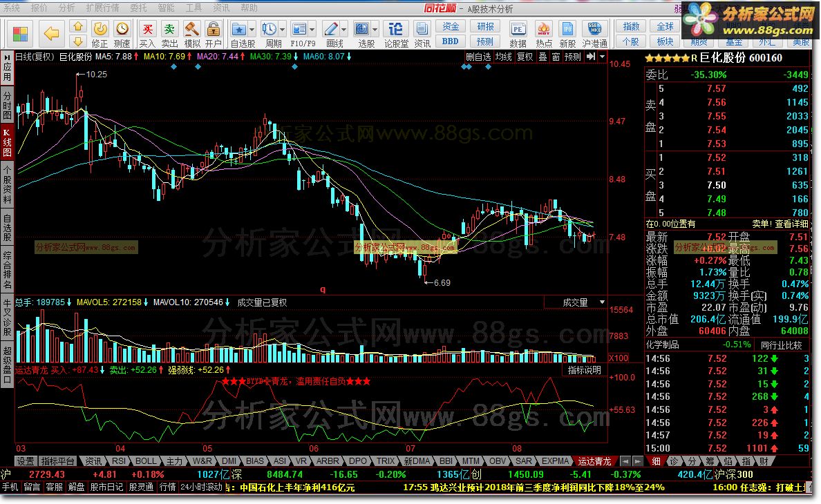Image resolution: width=821 pixels, height=504 pixels.
Task: Select the 细 detail tab
Action: pyautogui.click(x=656, y=461)
